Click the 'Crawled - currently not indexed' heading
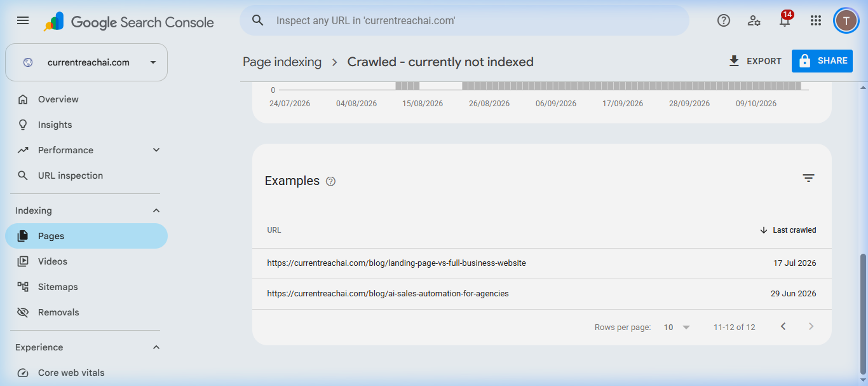Image resolution: width=868 pixels, height=386 pixels. pos(440,62)
